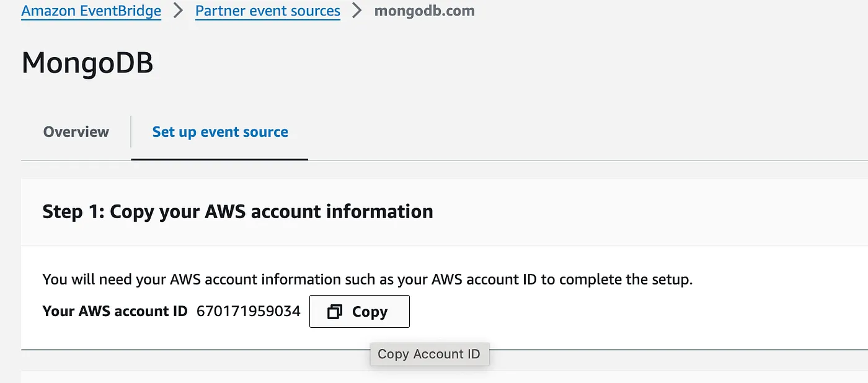
Task: Click the MongoDB page title
Action: (87, 63)
